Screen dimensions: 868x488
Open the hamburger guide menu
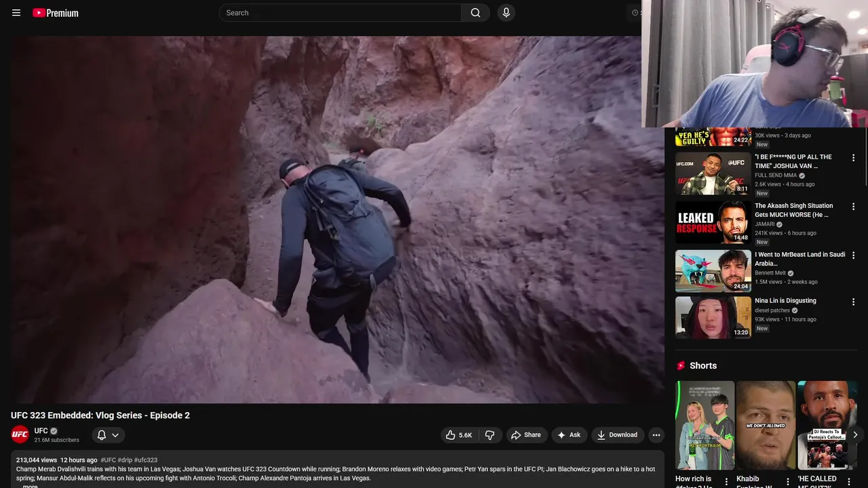[x=16, y=13]
